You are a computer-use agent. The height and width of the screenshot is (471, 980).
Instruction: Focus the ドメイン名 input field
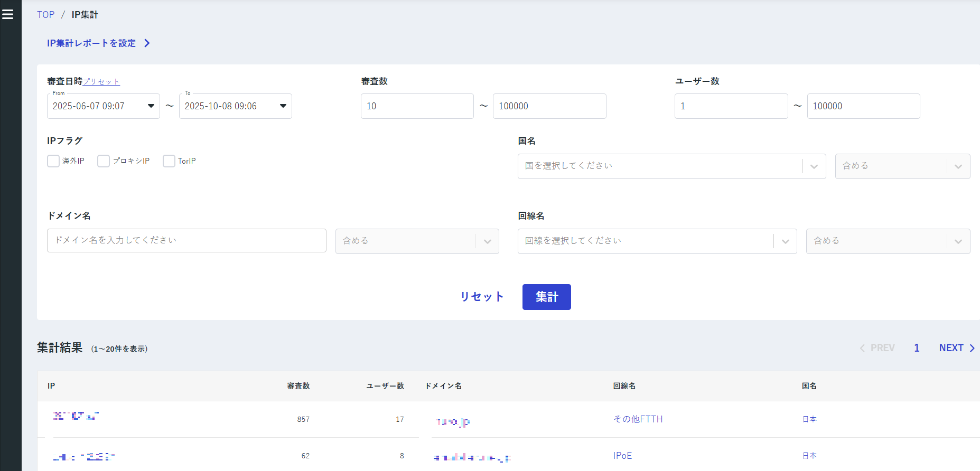point(186,240)
